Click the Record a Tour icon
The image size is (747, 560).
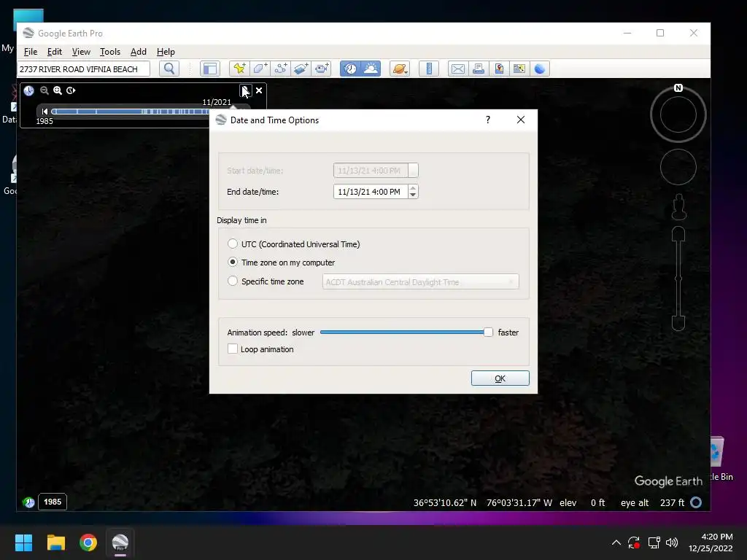coord(322,69)
